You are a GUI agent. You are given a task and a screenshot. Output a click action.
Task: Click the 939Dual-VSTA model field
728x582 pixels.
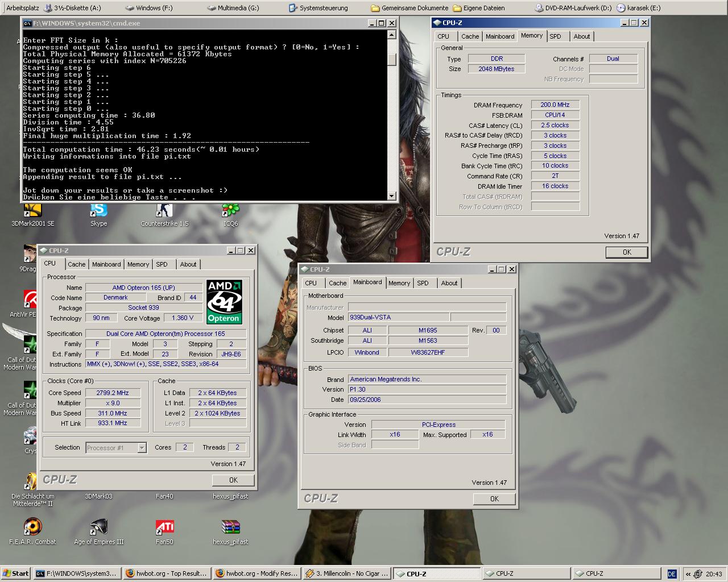coord(399,317)
